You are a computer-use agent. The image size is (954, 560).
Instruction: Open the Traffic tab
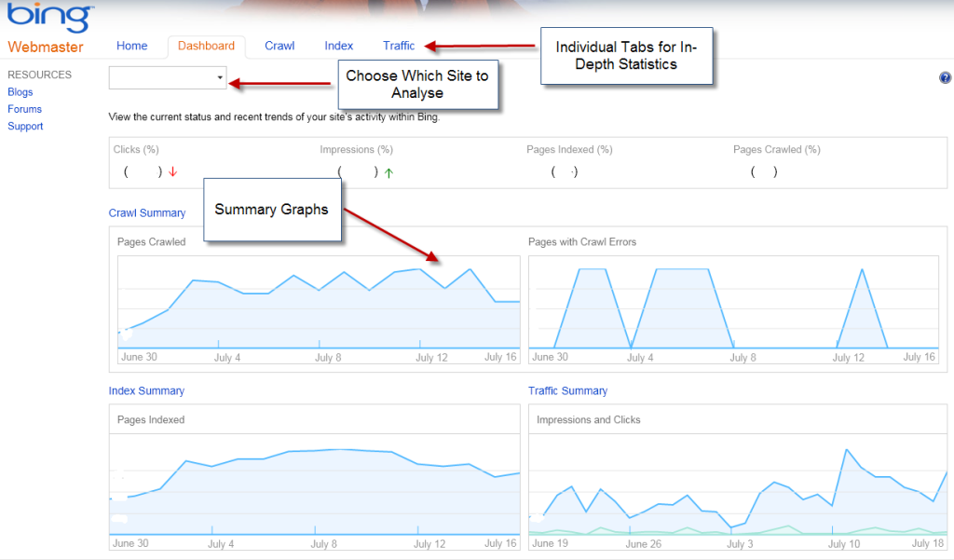[x=399, y=46]
